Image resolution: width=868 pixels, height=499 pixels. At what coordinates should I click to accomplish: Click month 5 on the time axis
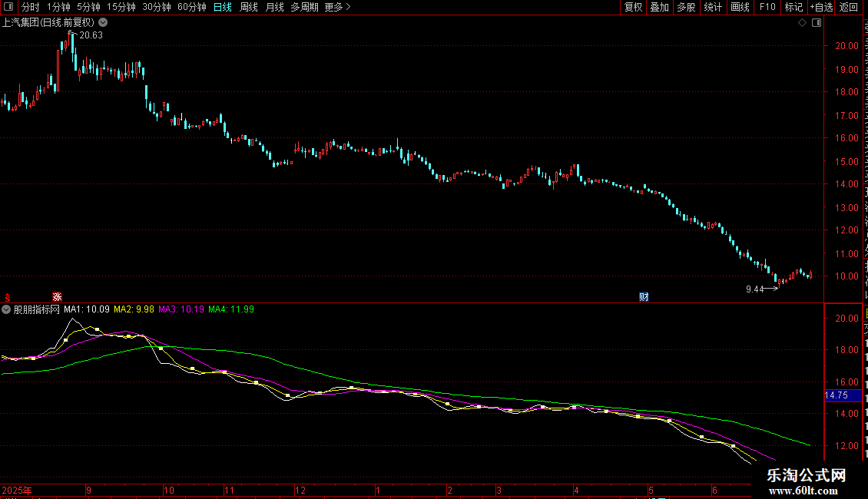(x=651, y=491)
